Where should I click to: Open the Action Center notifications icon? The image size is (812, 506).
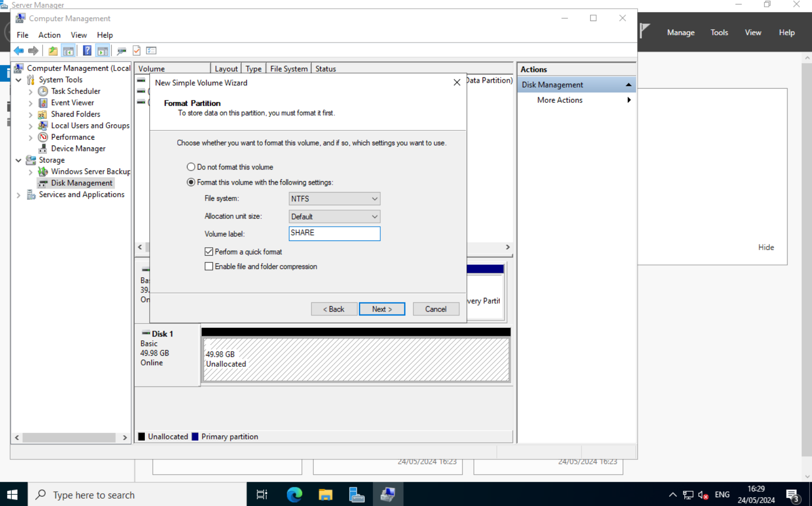coord(792,495)
